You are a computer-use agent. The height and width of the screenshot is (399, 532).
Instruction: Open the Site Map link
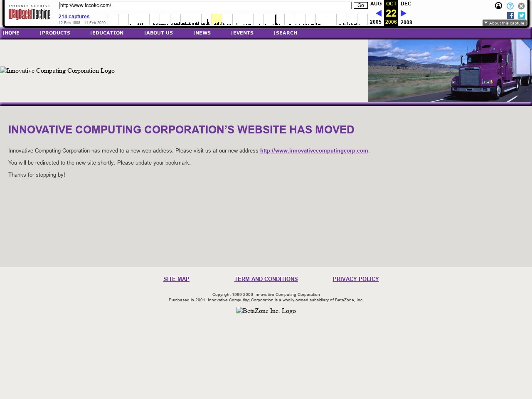pyautogui.click(x=176, y=279)
